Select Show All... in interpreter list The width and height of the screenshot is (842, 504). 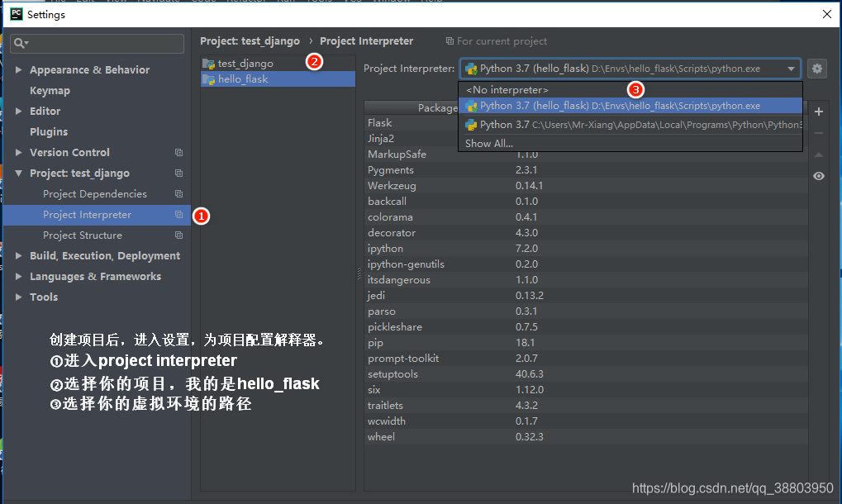[630, 143]
